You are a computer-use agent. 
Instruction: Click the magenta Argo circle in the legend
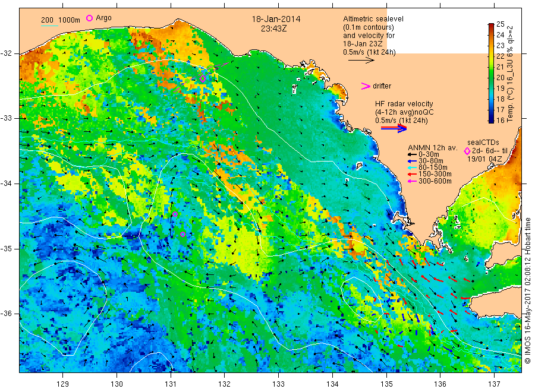tap(89, 18)
